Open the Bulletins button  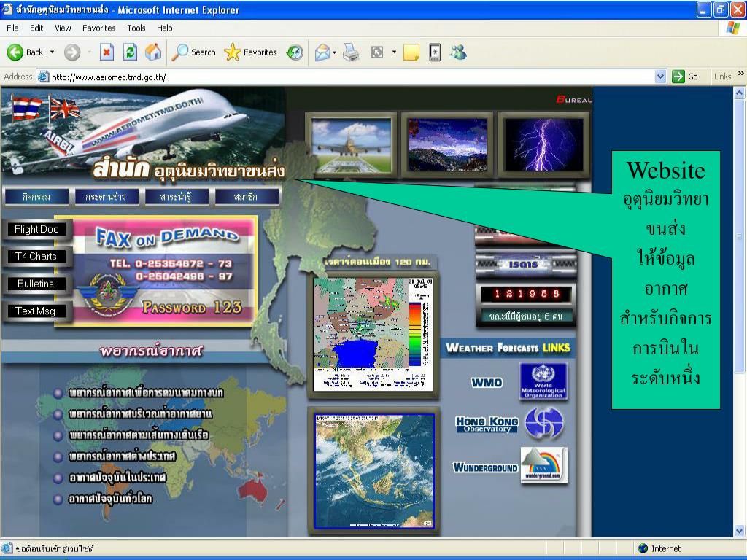pyautogui.click(x=36, y=284)
